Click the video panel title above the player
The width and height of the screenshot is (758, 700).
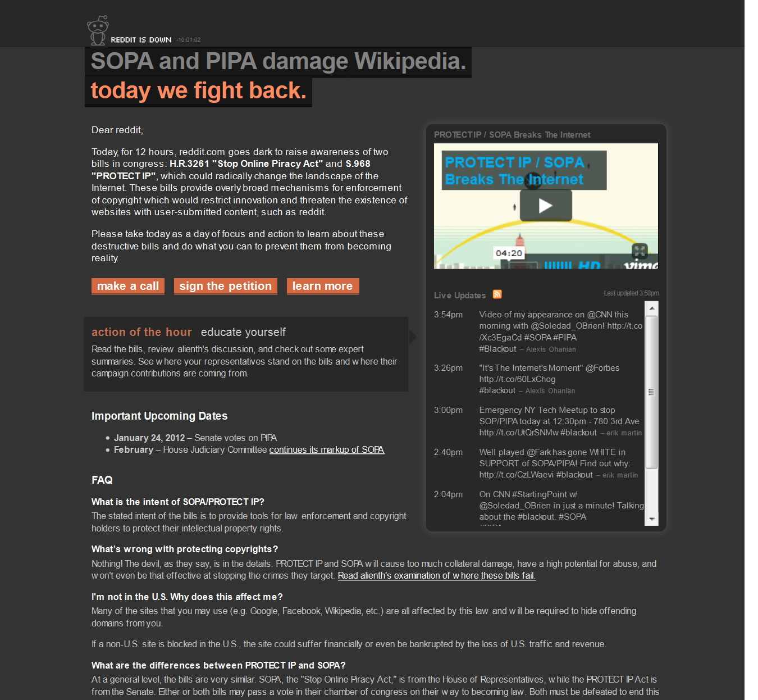512,135
